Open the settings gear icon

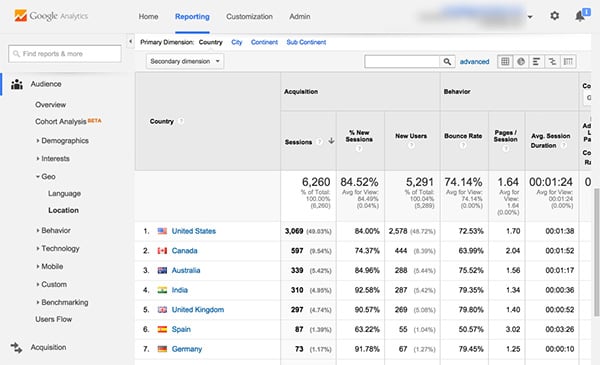(554, 16)
